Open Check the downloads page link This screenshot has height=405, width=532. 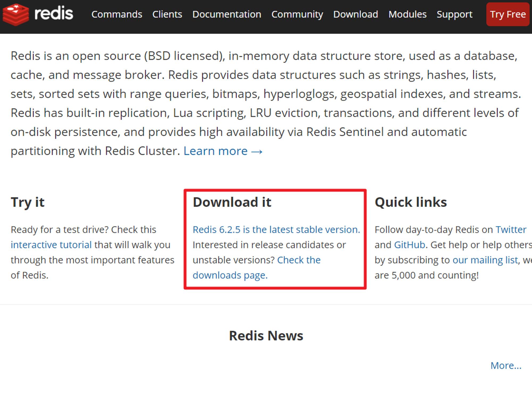coord(257,268)
